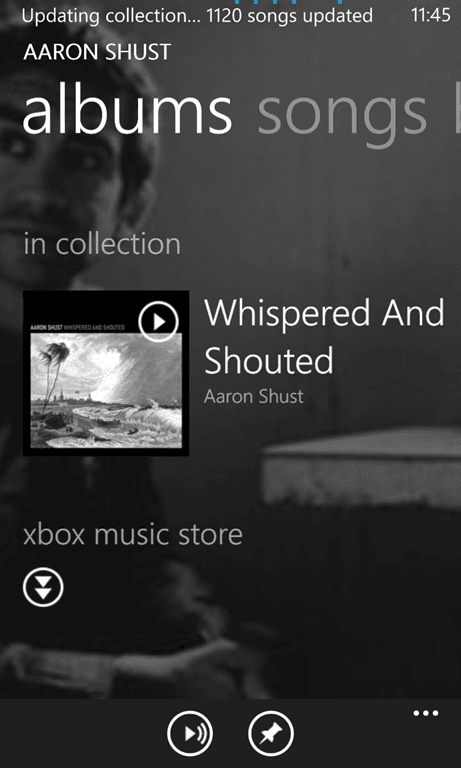Open the more options ellipsis menu
The image size is (461, 768).
426,713
